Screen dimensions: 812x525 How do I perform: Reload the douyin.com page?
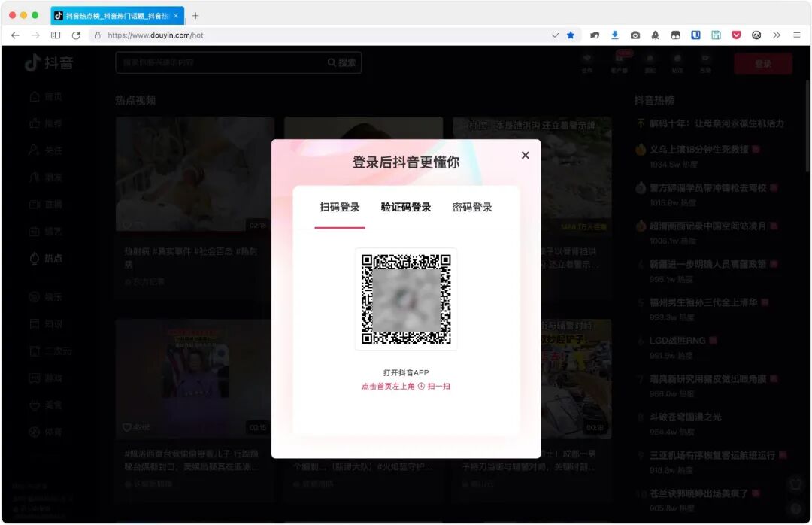click(x=76, y=35)
